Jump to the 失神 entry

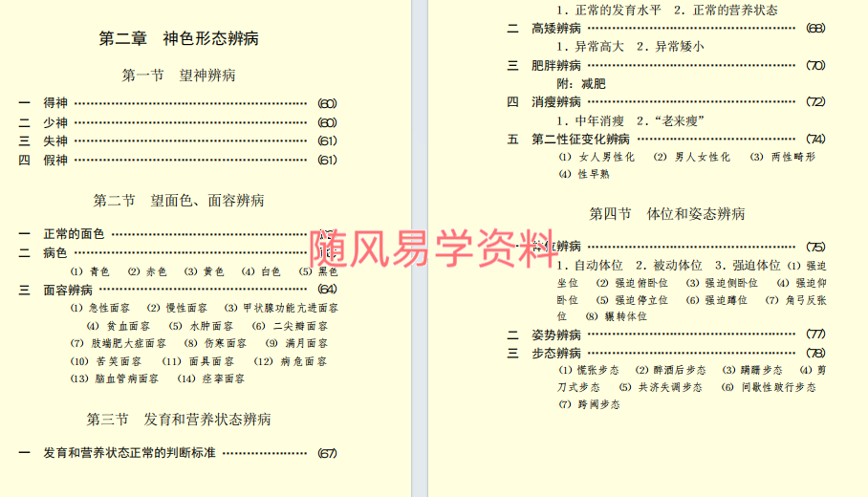pyautogui.click(x=55, y=140)
